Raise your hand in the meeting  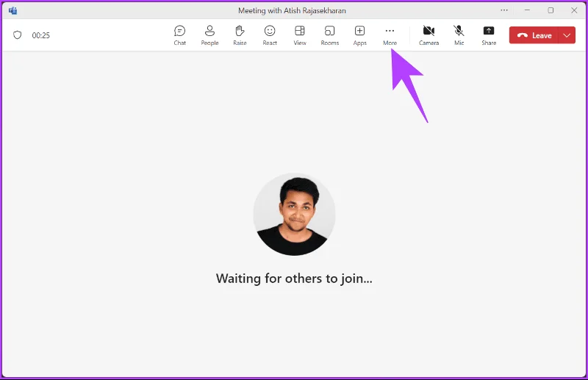click(x=240, y=35)
